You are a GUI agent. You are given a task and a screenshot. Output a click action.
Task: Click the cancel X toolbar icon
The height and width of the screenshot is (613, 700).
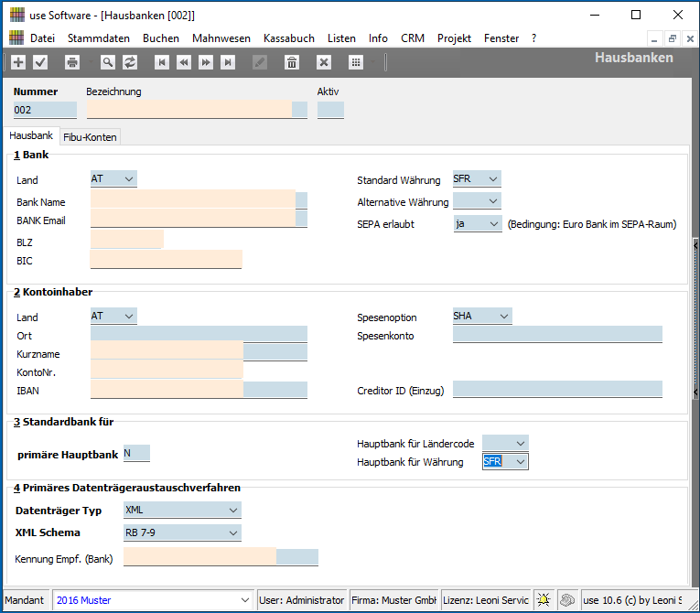point(323,62)
